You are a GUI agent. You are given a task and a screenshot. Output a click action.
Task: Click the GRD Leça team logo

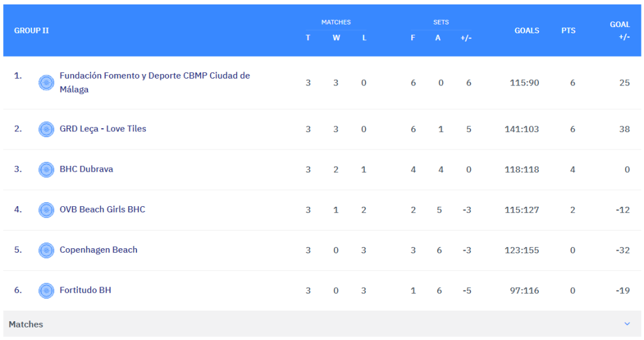[x=46, y=129]
